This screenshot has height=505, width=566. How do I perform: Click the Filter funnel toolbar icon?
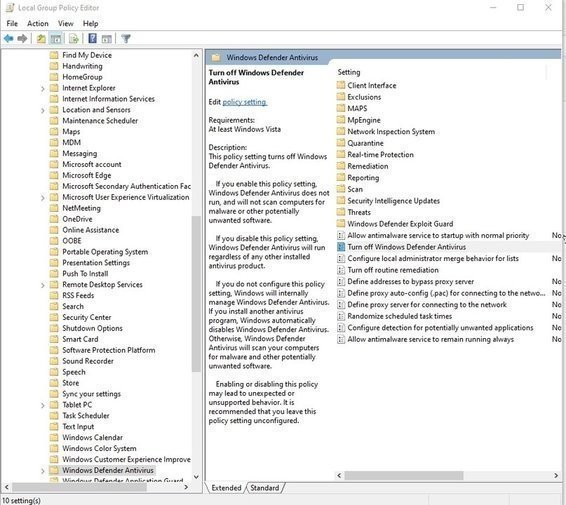click(x=126, y=38)
